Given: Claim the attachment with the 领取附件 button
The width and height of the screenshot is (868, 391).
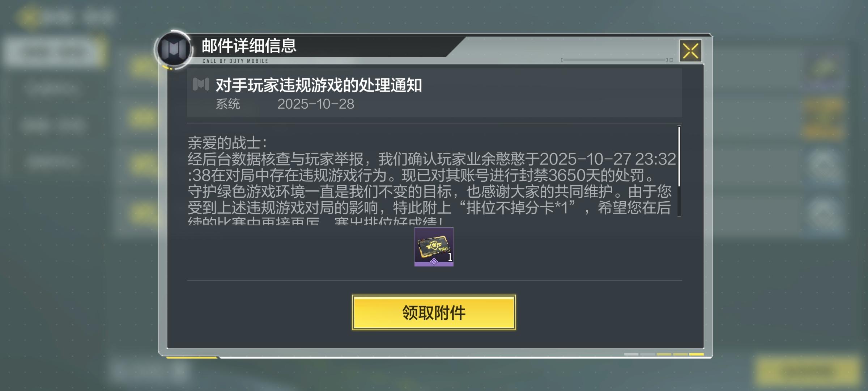Looking at the screenshot, I should point(434,312).
